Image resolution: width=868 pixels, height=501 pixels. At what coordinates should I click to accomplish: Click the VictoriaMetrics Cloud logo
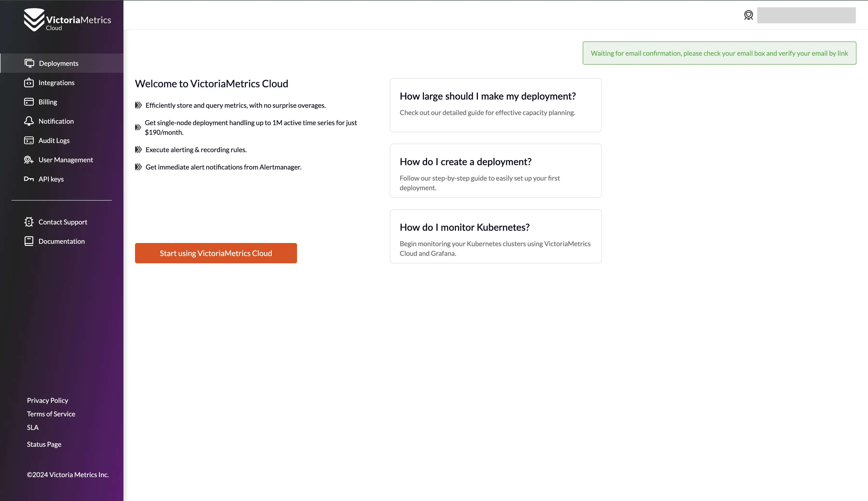point(68,20)
